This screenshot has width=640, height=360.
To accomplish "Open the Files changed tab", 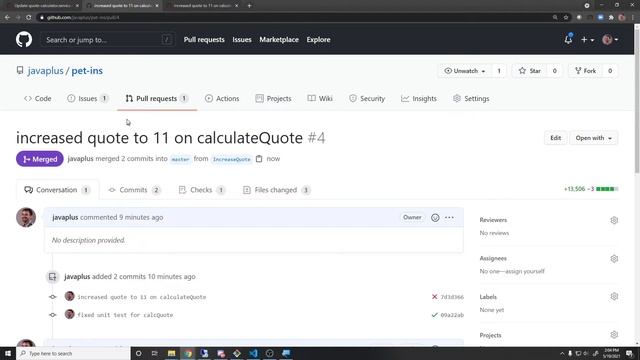I will tap(276, 190).
